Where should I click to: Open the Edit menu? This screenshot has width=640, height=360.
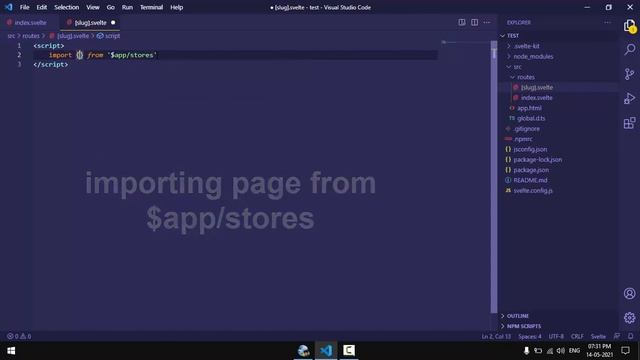pos(42,7)
